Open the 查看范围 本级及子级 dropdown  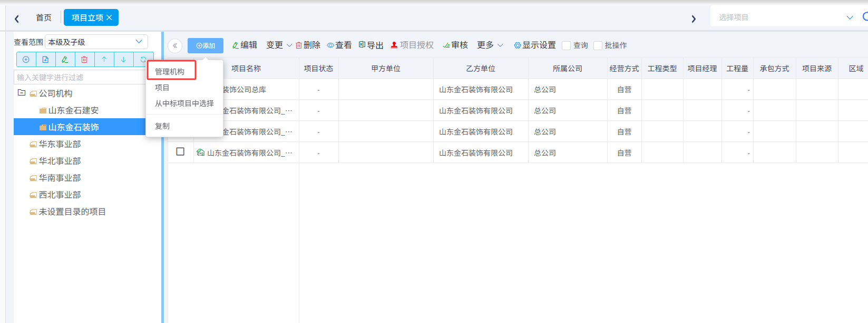(96, 42)
